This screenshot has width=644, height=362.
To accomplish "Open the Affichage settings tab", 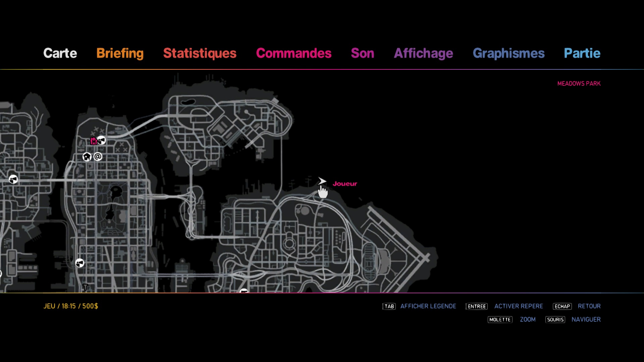I will tap(423, 53).
